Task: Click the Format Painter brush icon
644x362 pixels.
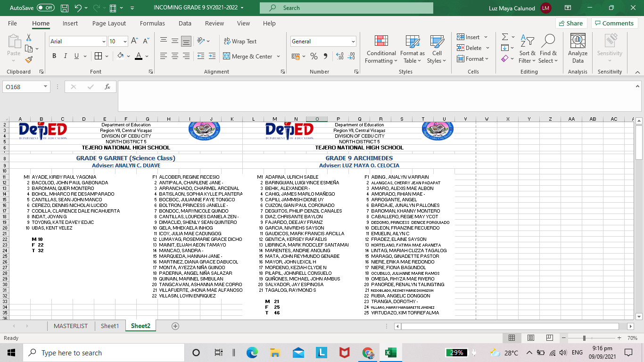Action: (x=29, y=59)
